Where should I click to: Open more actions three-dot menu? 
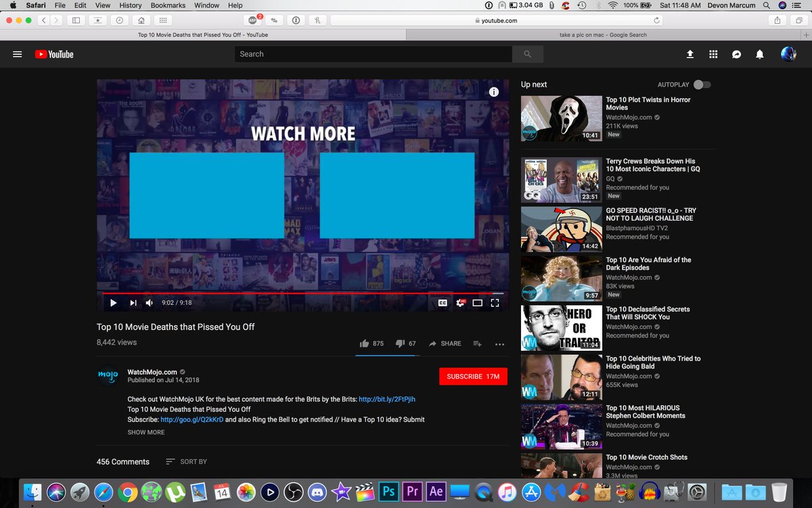click(499, 344)
